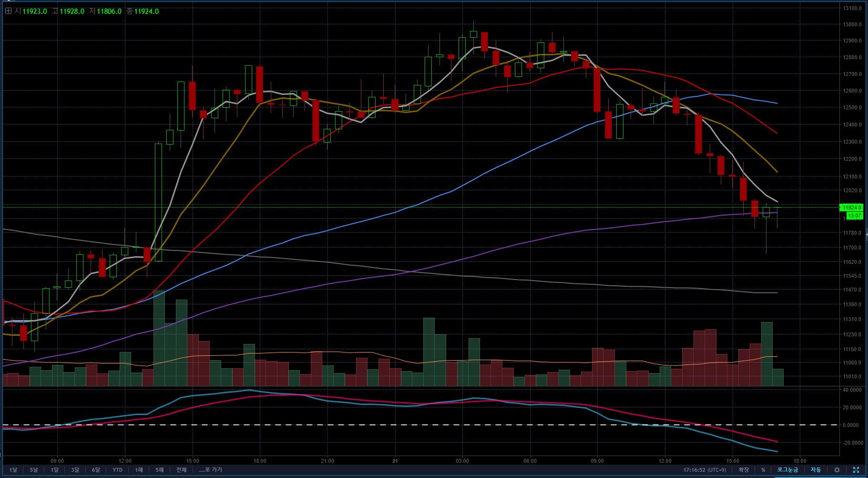Screen dimensions: 868x478
Task: Toggle 확장 extended hours
Action: [743, 470]
